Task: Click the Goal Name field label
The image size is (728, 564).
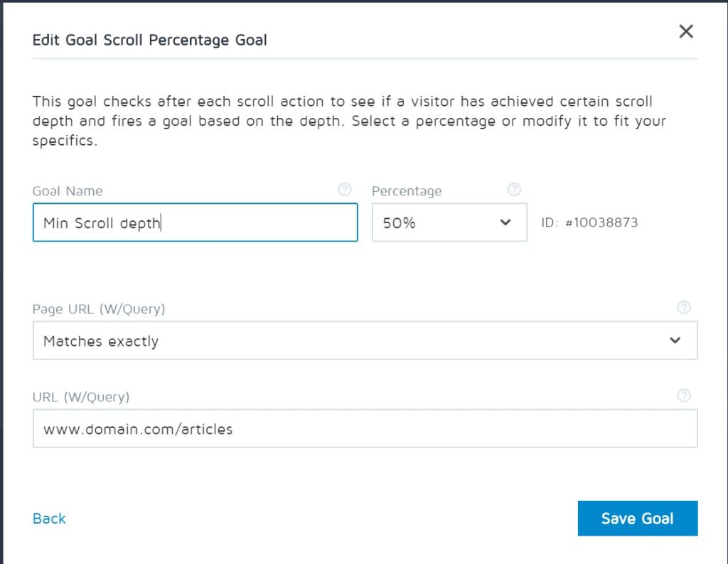Action: click(x=68, y=191)
